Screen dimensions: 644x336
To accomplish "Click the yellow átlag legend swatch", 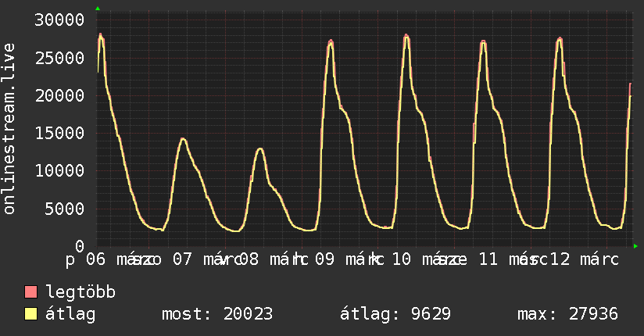I will pyautogui.click(x=30, y=314).
